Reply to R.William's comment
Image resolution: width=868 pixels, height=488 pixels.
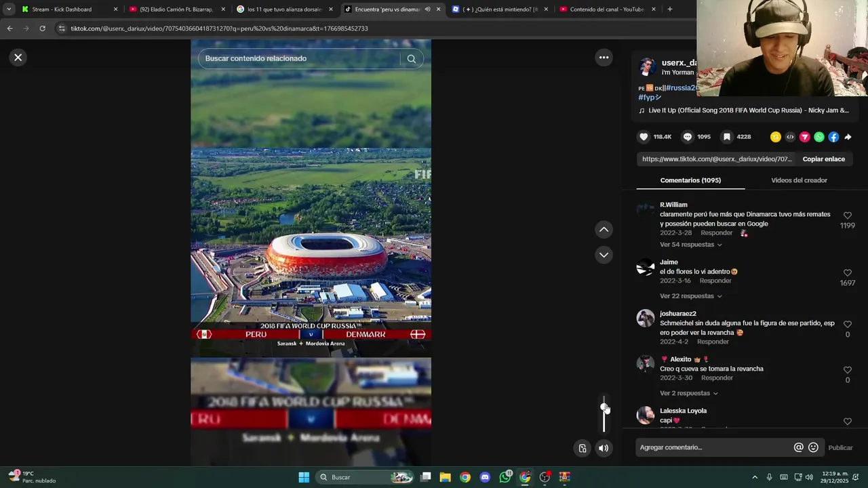point(716,233)
